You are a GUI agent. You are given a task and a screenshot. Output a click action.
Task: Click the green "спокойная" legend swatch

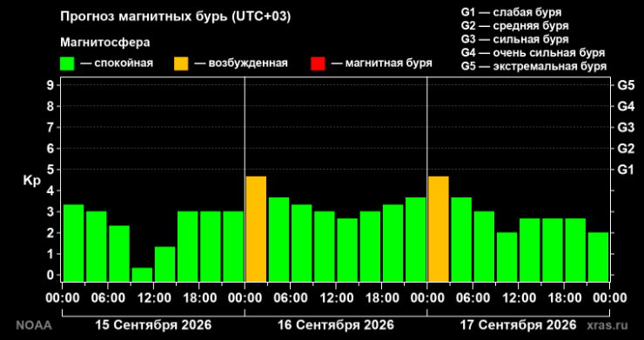point(67,63)
